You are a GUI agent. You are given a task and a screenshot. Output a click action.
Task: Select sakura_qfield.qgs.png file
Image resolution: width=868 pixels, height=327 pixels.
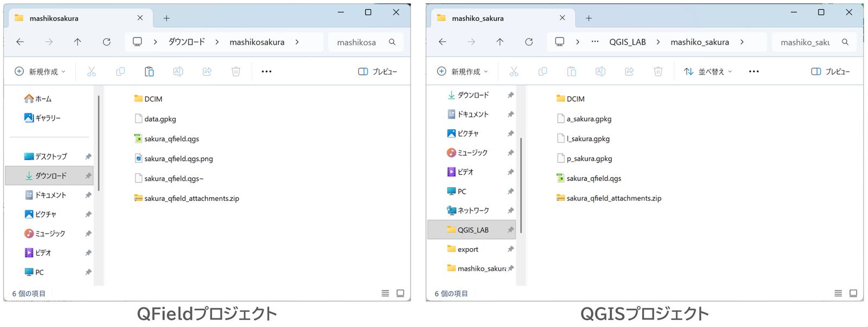click(174, 159)
